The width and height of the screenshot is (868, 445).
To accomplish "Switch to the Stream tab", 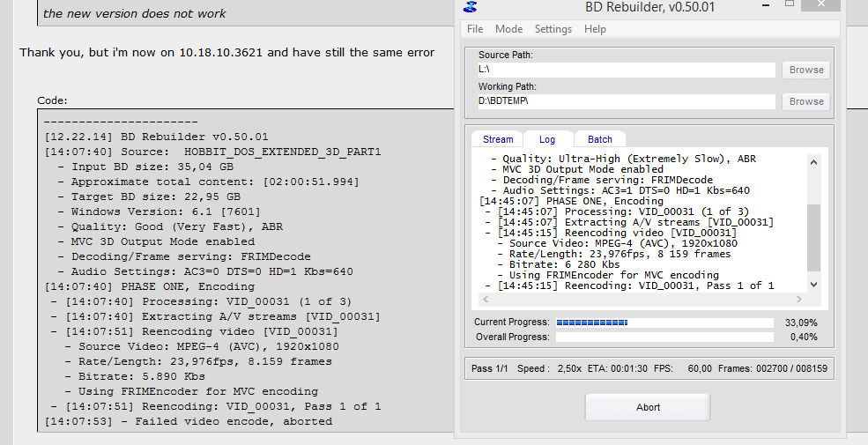I will tap(498, 139).
